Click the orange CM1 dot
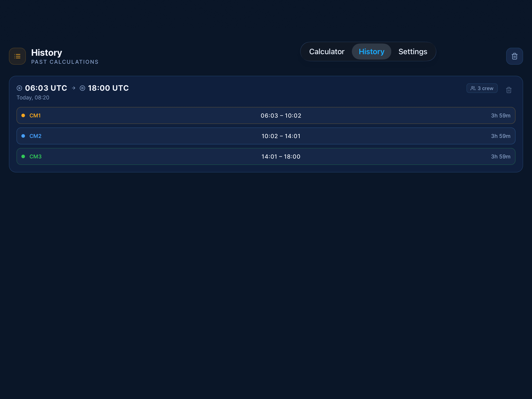Image resolution: width=532 pixels, height=399 pixels. point(23,115)
